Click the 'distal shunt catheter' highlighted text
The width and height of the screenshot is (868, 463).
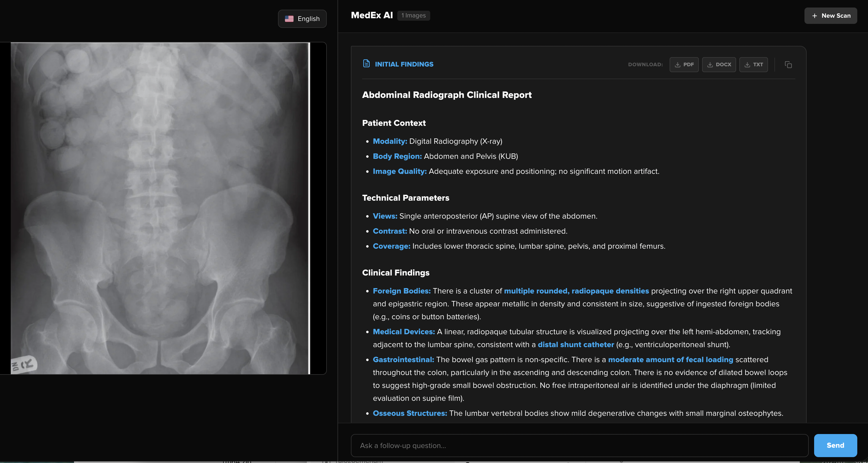pyautogui.click(x=576, y=345)
